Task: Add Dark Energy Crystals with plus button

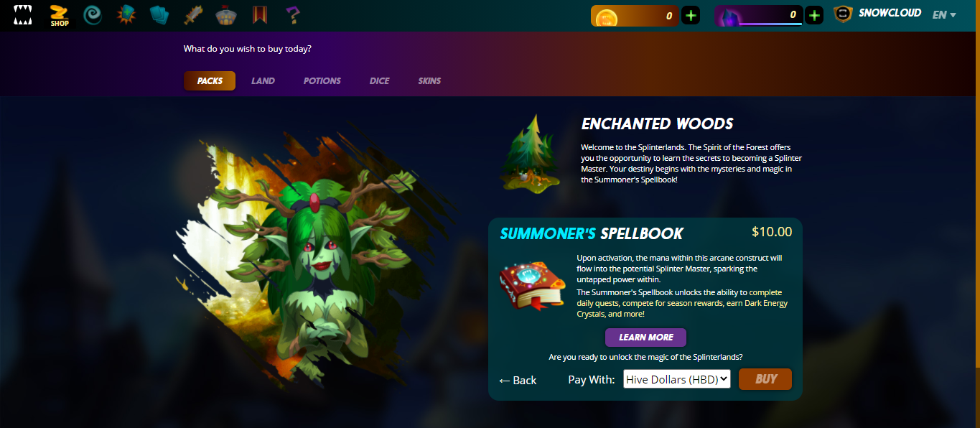Action: pyautogui.click(x=814, y=15)
